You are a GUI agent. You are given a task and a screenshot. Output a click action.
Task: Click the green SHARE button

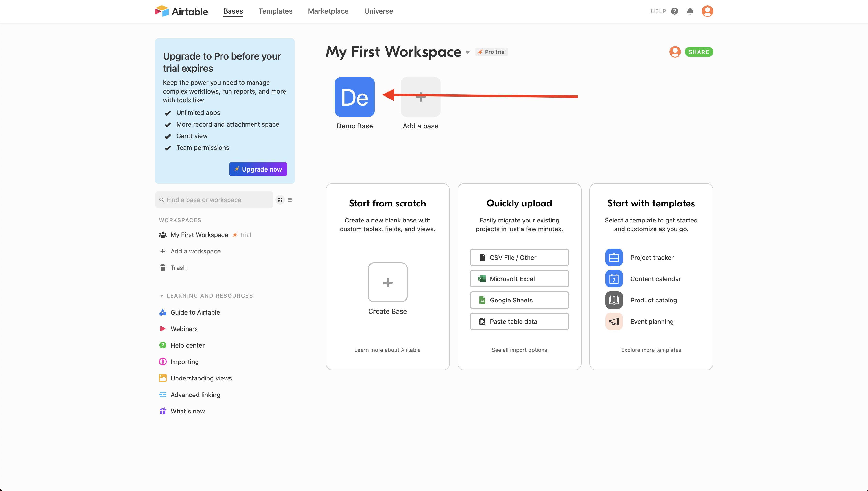pyautogui.click(x=699, y=52)
